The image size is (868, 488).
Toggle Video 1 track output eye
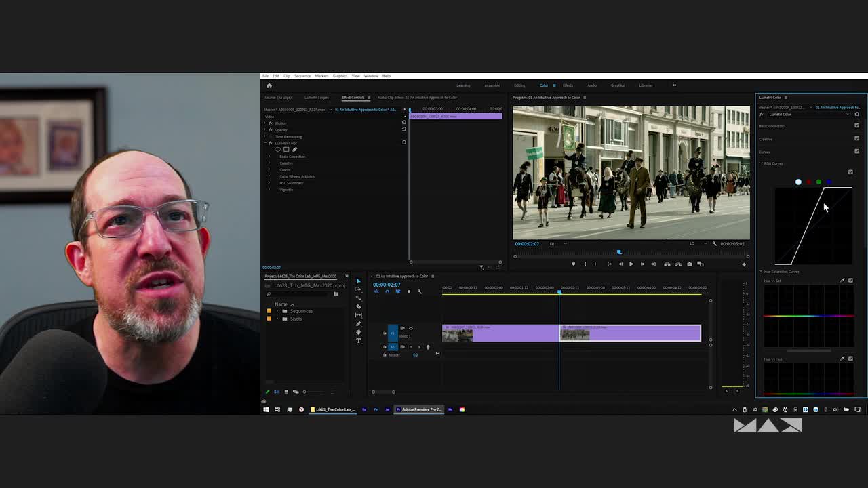coord(410,329)
